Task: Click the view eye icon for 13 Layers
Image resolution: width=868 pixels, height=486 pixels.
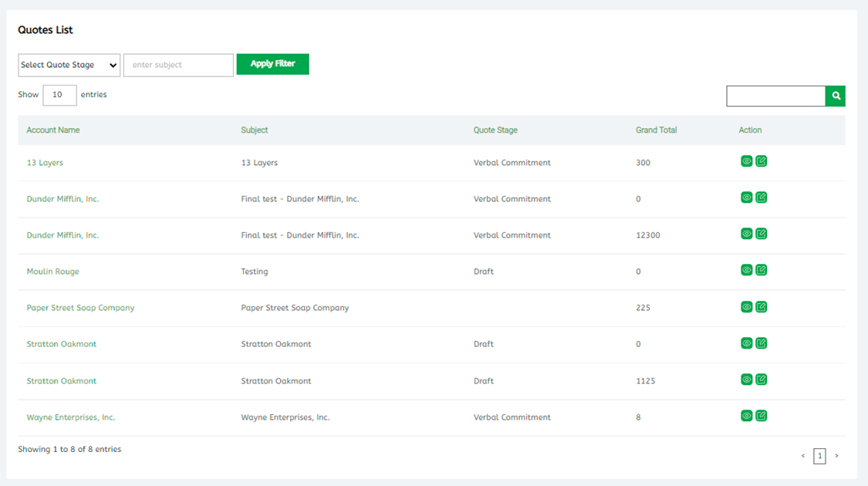Action: pos(746,161)
